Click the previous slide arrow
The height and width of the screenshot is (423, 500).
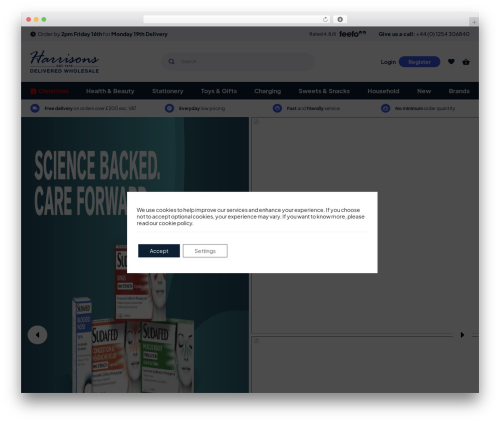pyautogui.click(x=37, y=335)
